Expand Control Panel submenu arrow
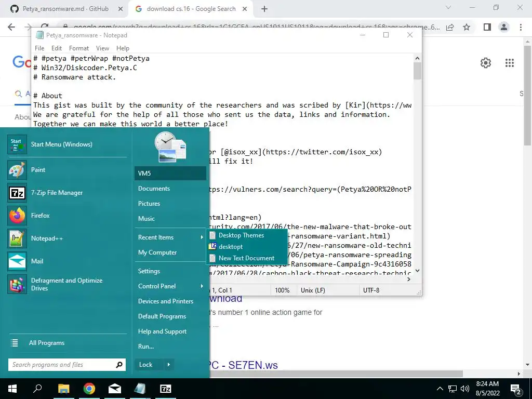532x399 pixels. pos(202,286)
